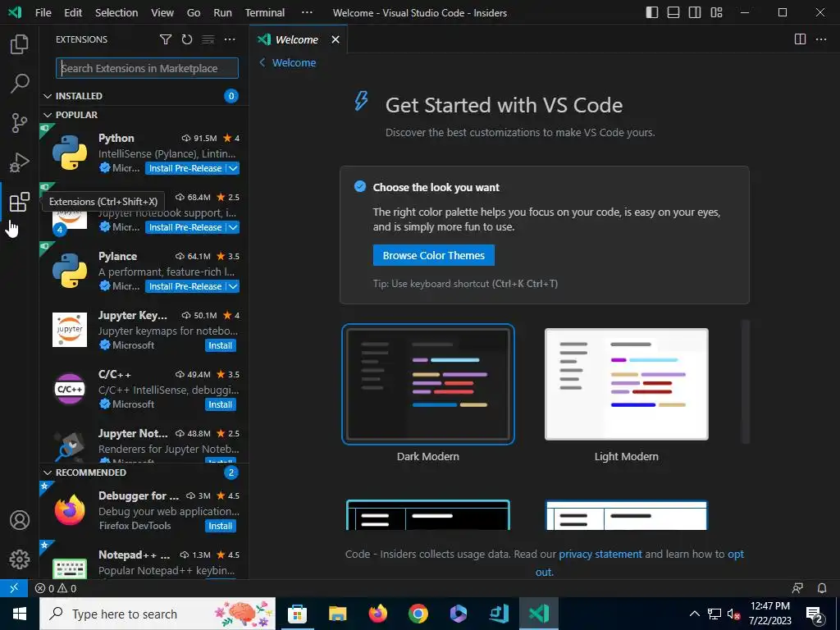Open Python Install Pre-Release dropdown arrow
840x630 pixels.
point(233,168)
